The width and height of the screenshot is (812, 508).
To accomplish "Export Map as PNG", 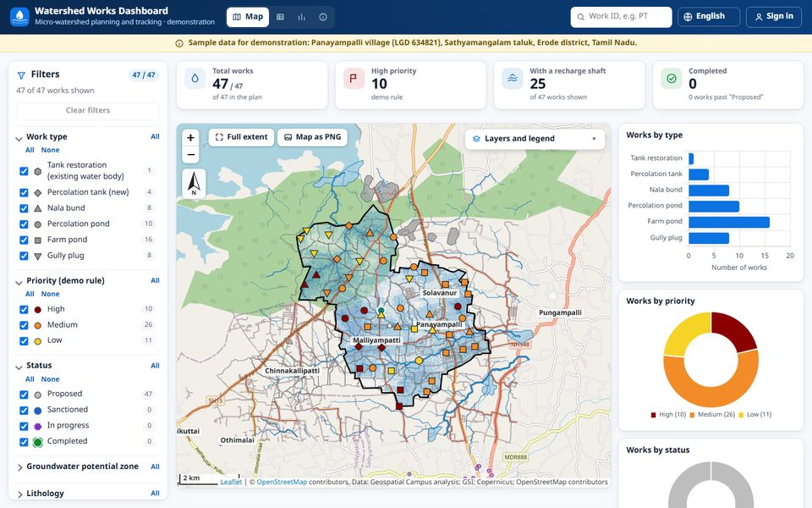I will click(x=312, y=137).
